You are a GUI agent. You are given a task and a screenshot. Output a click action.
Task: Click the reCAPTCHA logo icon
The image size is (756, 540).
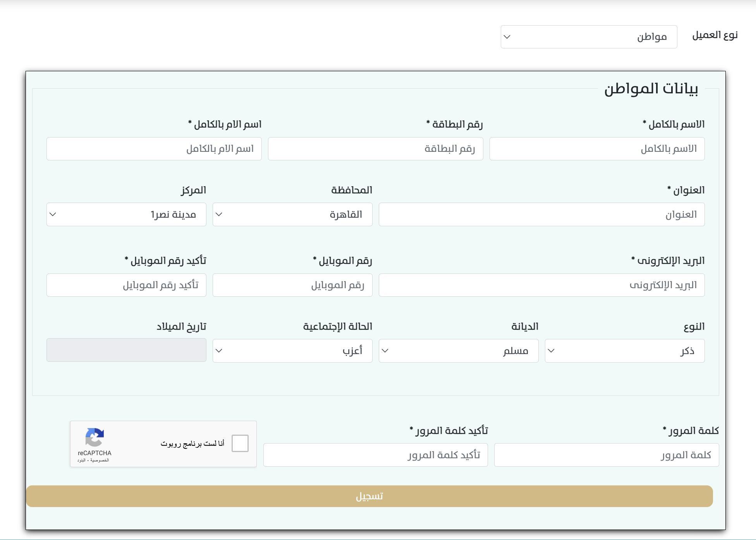click(94, 437)
